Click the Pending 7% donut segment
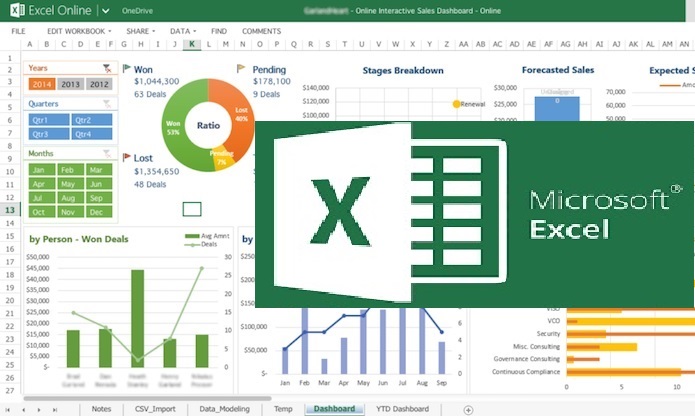Viewport: 695px width, 416px height. click(222, 158)
